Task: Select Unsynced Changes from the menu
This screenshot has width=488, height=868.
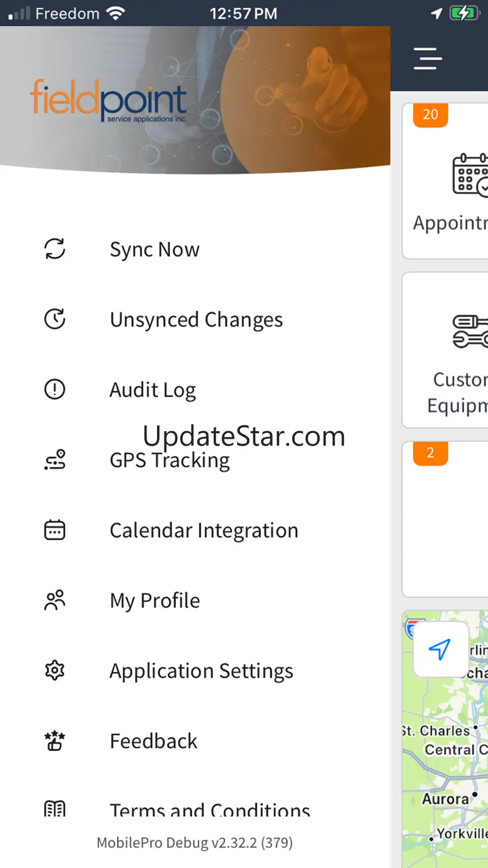Action: tap(196, 320)
